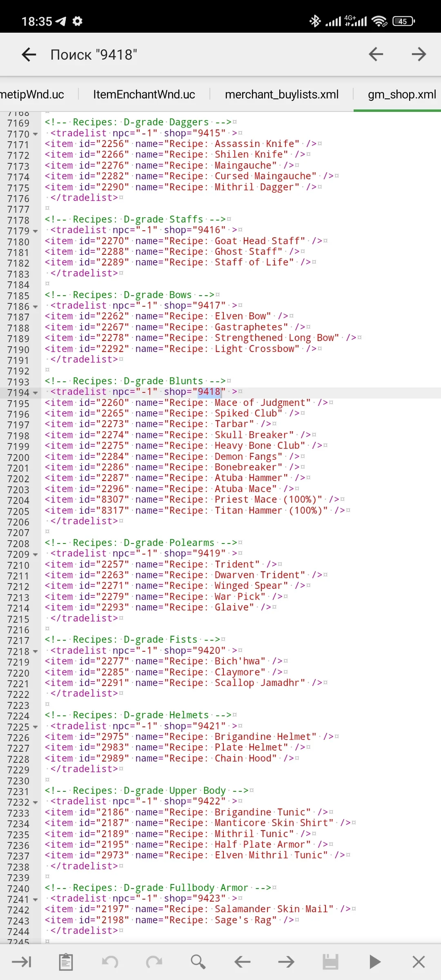Tap the Recipe: Priest Mace (100%) line
Screen dimensions: 441x980
pos(195,499)
